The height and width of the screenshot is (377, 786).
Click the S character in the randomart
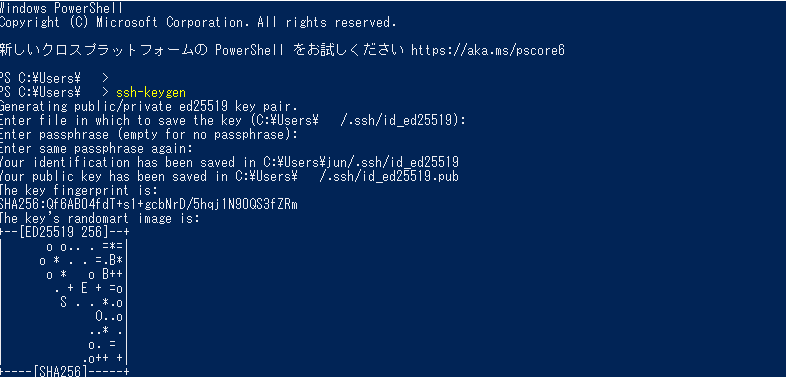tap(63, 302)
